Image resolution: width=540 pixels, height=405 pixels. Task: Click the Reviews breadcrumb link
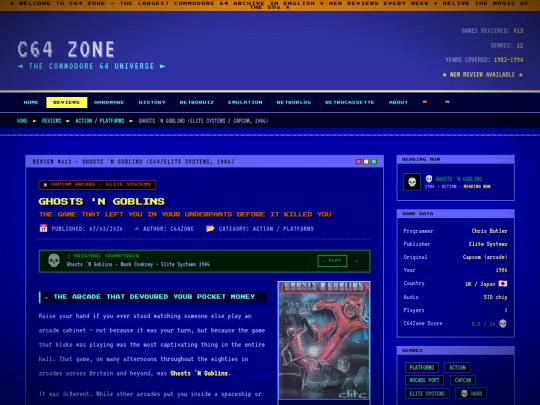tap(51, 121)
